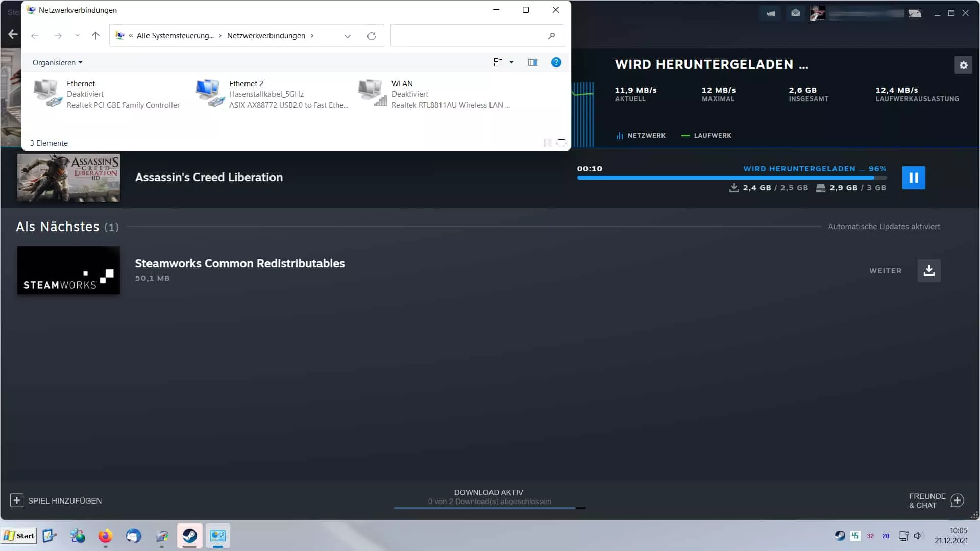Open recent locations dropdown chevron
The image size is (980, 551).
coord(77,36)
